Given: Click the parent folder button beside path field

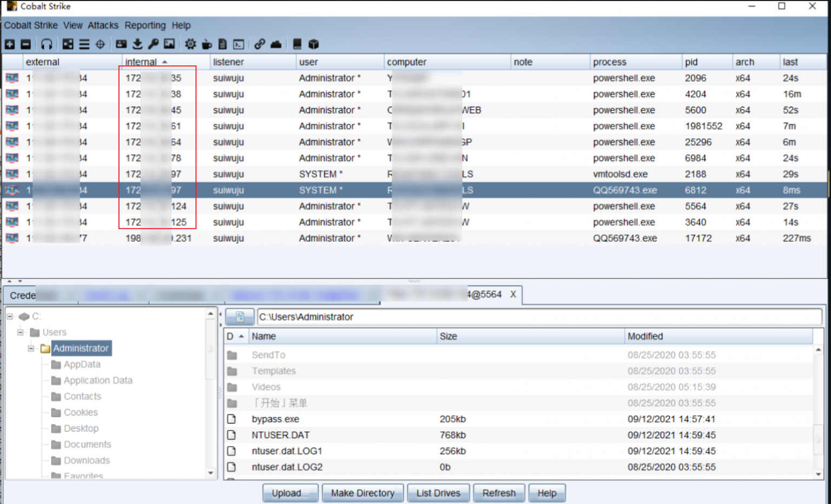Looking at the screenshot, I should click(240, 317).
